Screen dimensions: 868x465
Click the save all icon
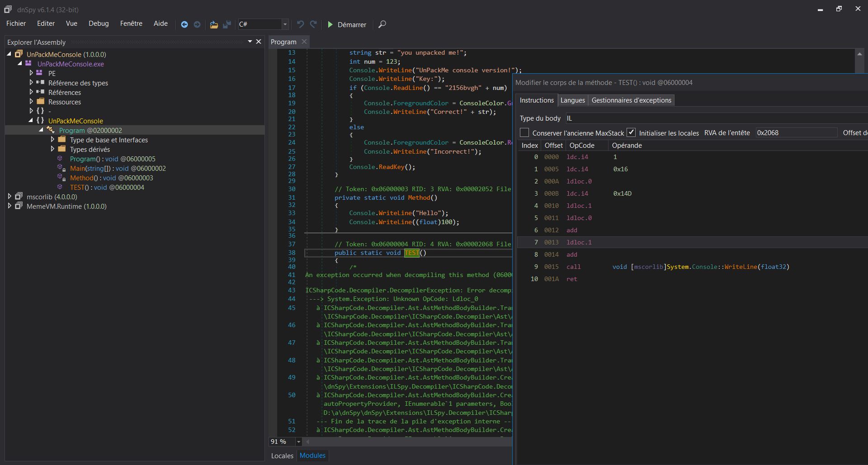pos(227,24)
